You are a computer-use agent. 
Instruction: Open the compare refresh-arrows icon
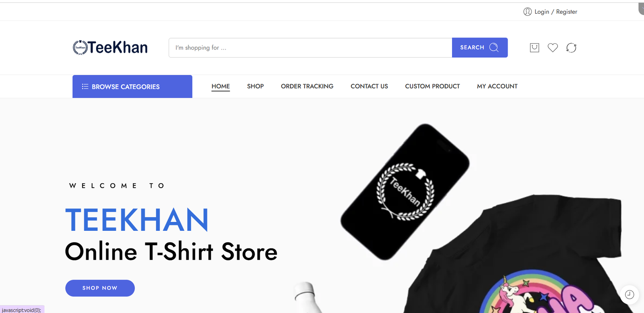(571, 48)
